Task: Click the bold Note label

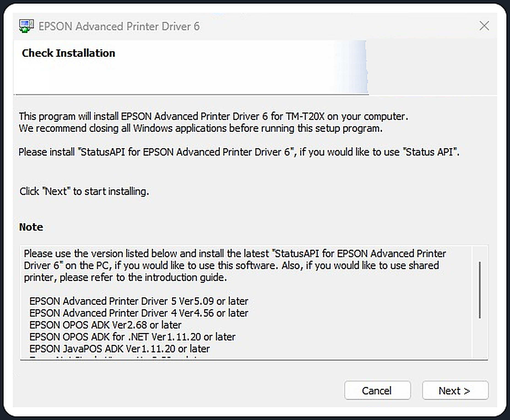Action: pyautogui.click(x=31, y=227)
